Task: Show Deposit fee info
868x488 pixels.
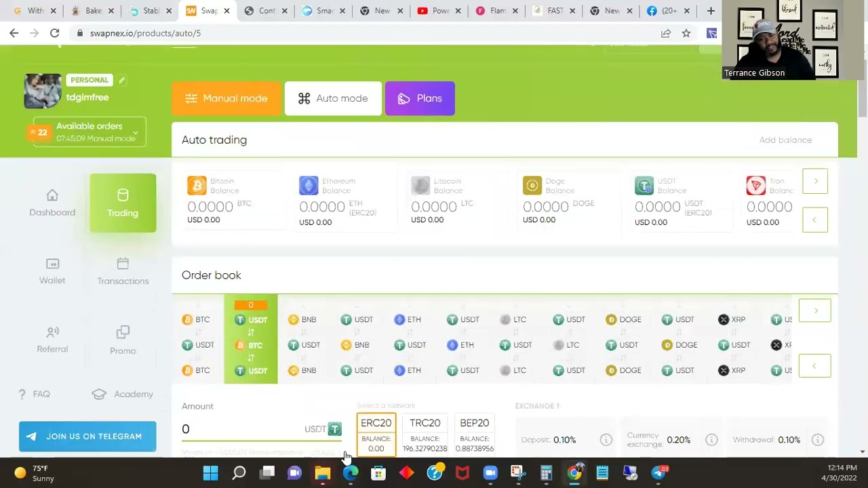Action: click(606, 440)
